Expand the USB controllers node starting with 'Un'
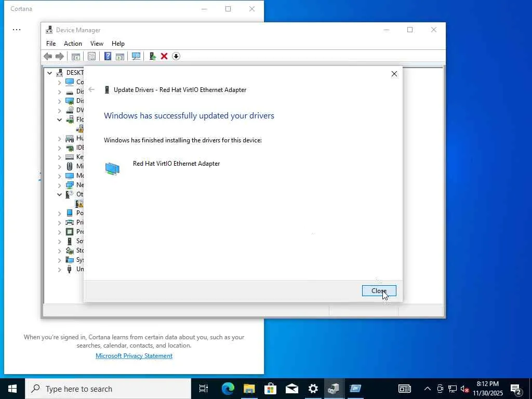The width and height of the screenshot is (532, 399). pos(59,270)
